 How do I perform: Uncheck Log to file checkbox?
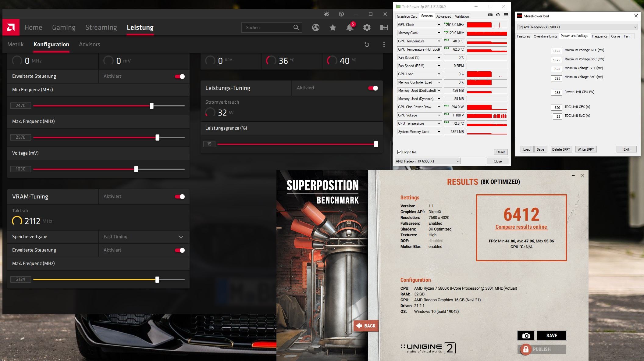pyautogui.click(x=399, y=152)
